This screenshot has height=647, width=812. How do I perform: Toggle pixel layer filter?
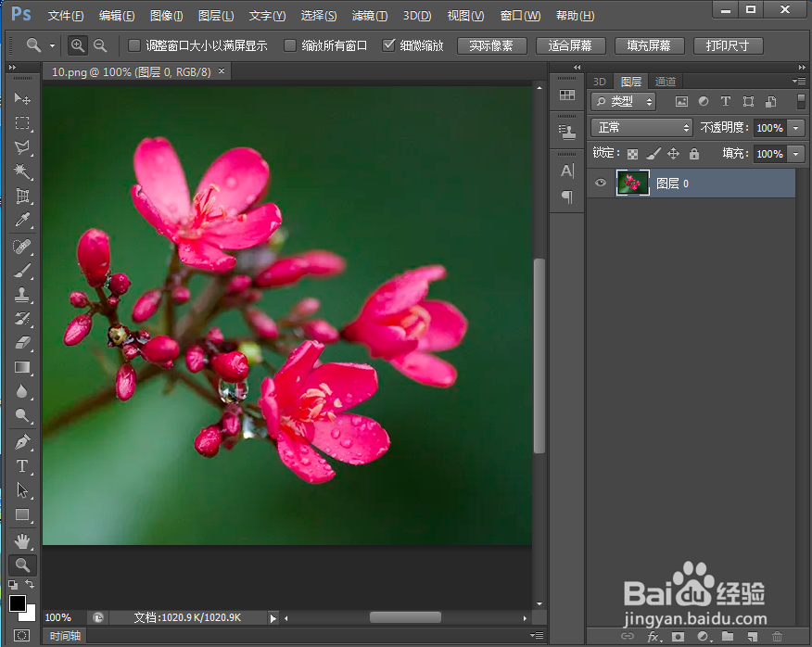681,102
